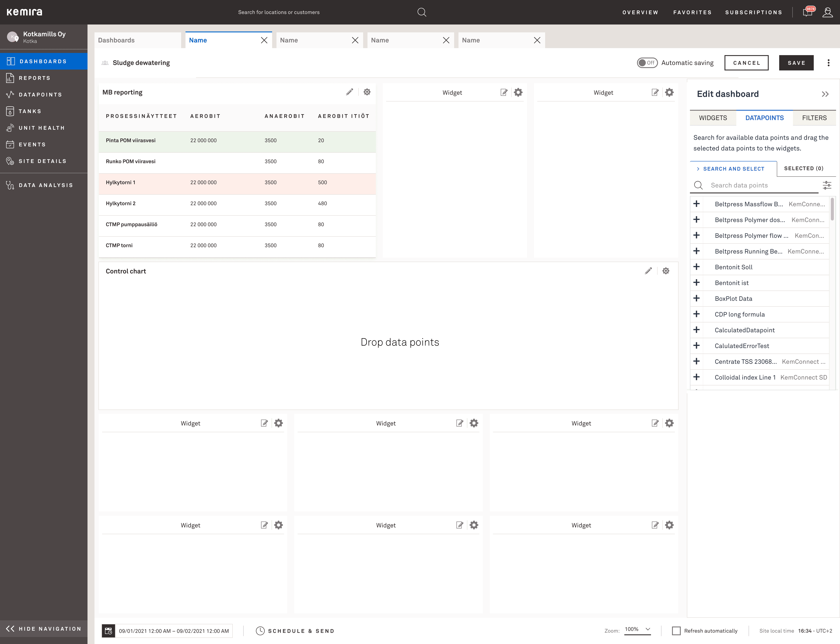Open Favorites in the top menu
This screenshot has height=644, width=840.
(x=692, y=12)
